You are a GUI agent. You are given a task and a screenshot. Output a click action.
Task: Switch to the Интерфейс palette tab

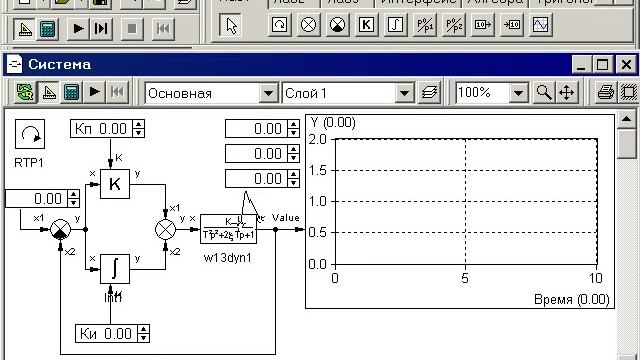(418, 2)
